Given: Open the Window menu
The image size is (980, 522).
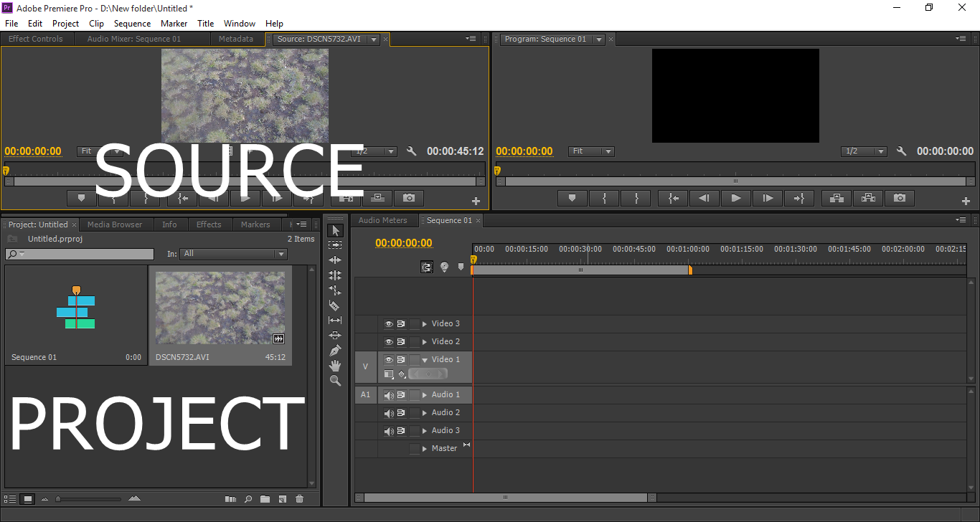Looking at the screenshot, I should coord(240,24).
